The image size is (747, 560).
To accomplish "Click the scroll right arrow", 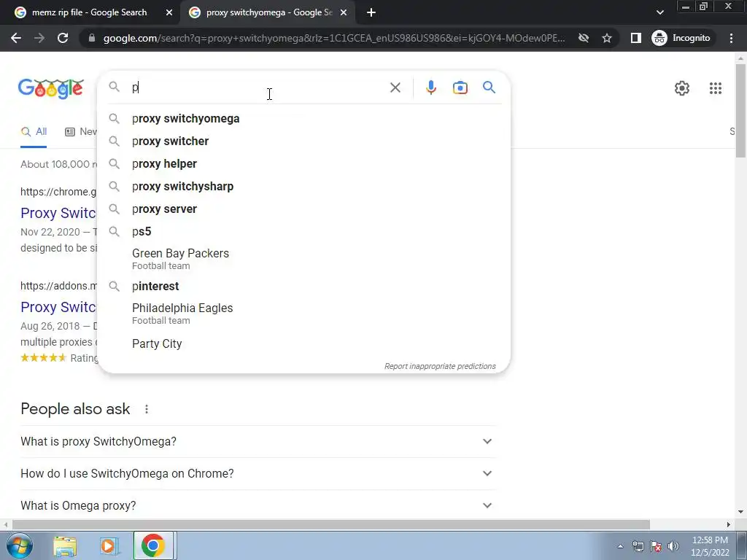I will coord(729,524).
